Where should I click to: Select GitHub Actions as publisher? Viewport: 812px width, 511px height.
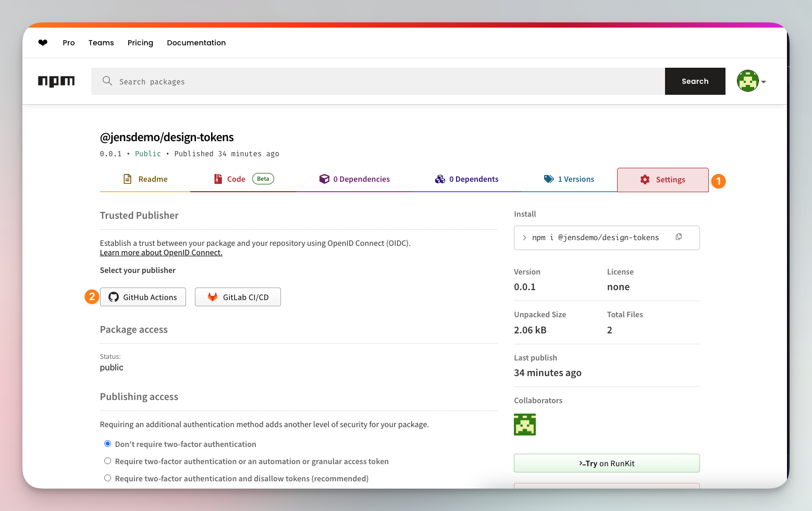click(143, 297)
